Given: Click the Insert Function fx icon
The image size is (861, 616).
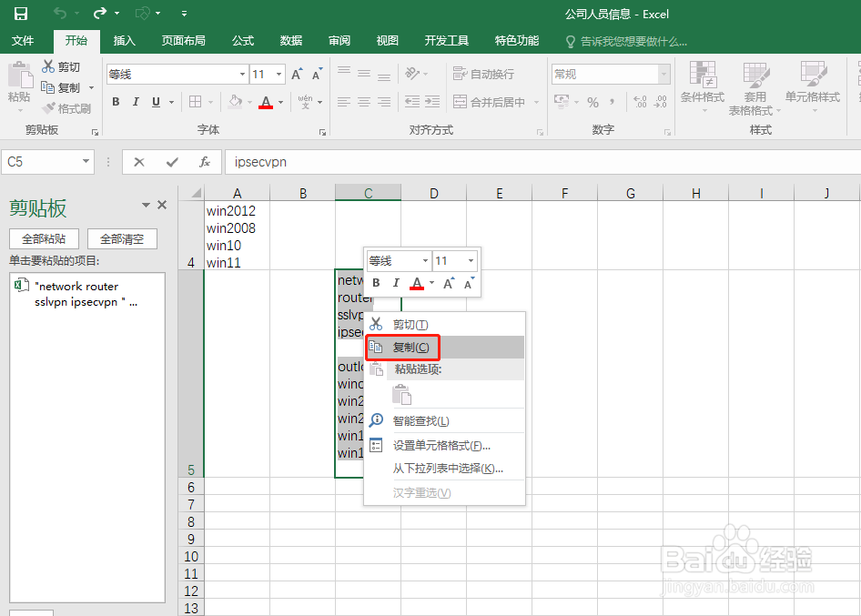Looking at the screenshot, I should click(x=205, y=162).
